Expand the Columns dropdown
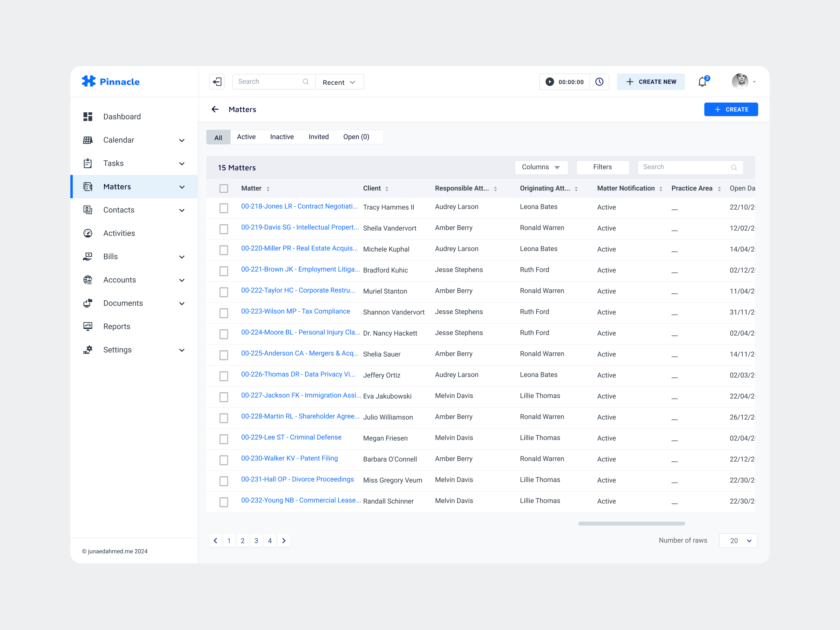 point(541,167)
